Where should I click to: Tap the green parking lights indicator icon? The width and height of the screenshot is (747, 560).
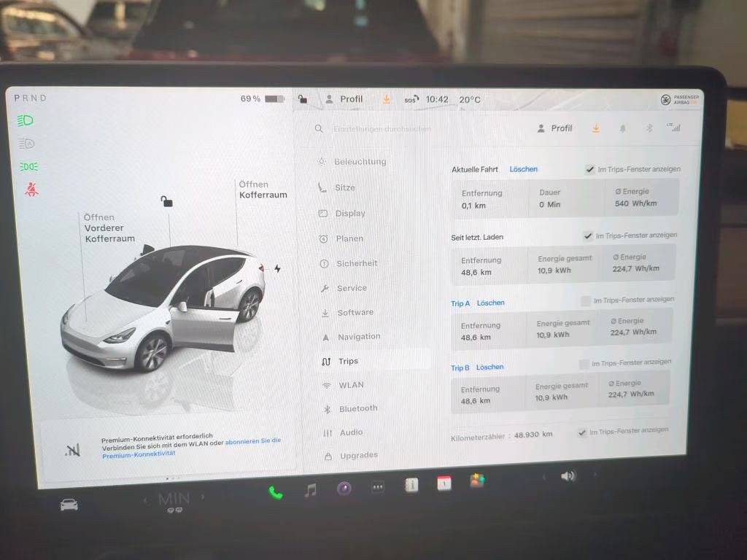click(28, 167)
